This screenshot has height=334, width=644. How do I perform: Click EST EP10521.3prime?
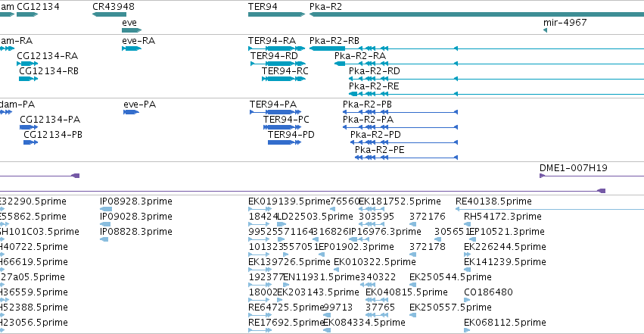point(471,239)
